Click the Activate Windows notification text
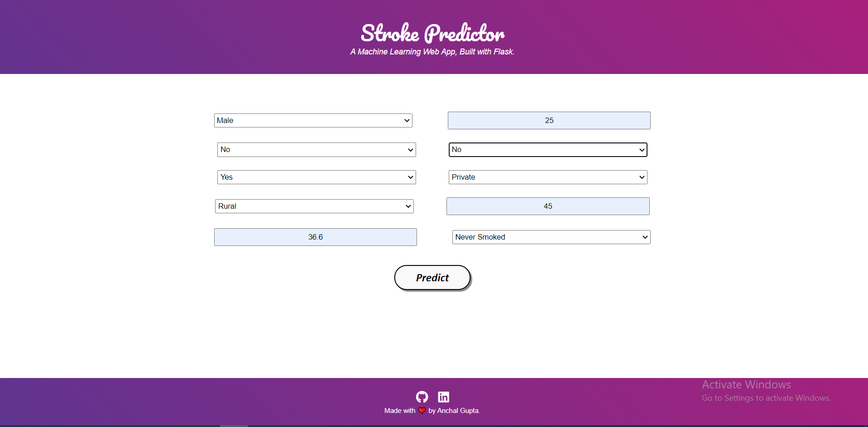The width and height of the screenshot is (868, 427). [745, 384]
